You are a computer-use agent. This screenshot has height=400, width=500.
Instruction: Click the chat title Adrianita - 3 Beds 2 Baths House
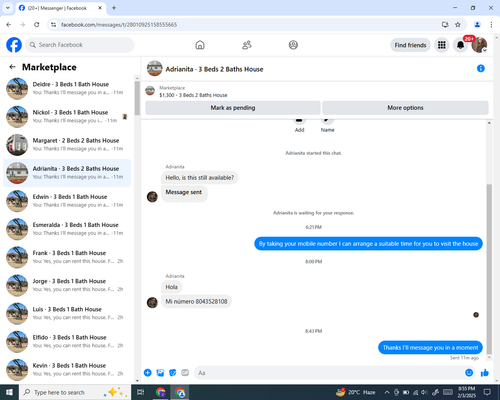click(214, 69)
